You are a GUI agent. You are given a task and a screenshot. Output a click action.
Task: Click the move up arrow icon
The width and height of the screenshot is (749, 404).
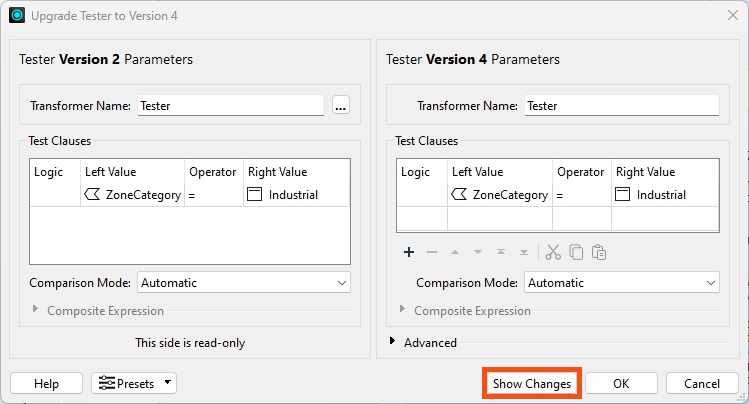pyautogui.click(x=455, y=252)
